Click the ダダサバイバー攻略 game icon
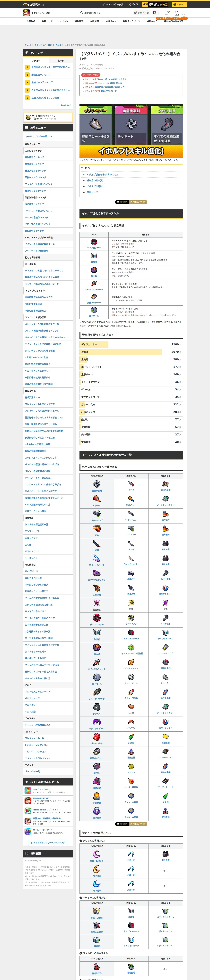 click(x=26, y=13)
